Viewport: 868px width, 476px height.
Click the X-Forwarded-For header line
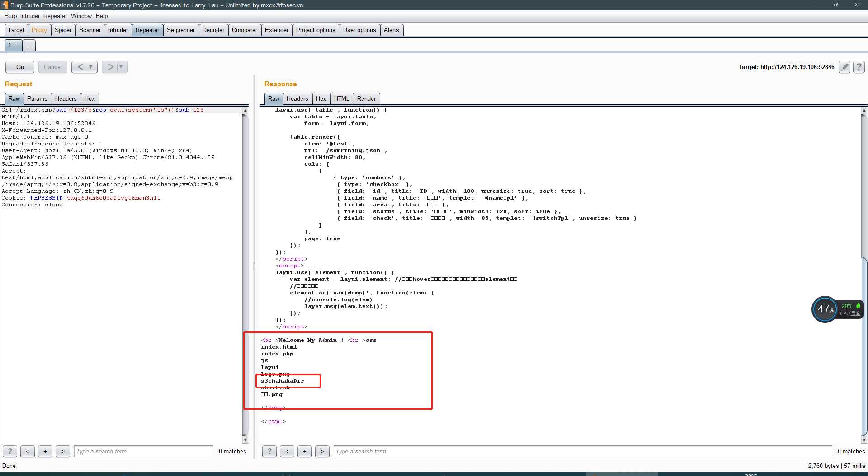(x=47, y=130)
